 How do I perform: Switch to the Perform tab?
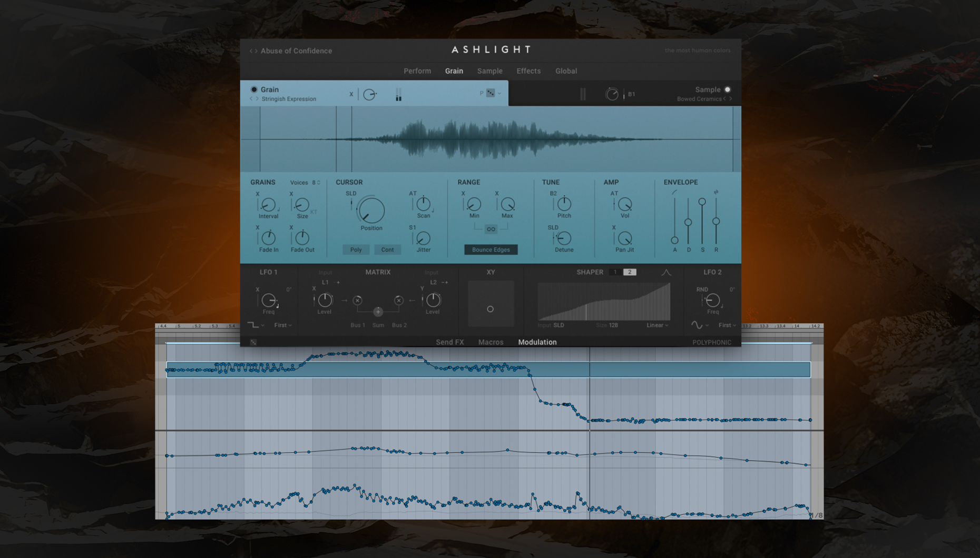point(417,71)
